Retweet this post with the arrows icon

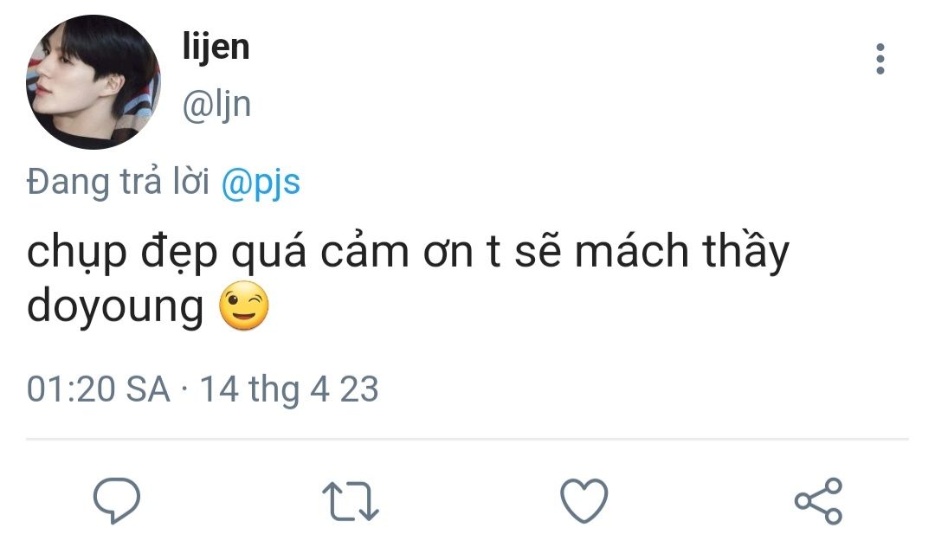(x=350, y=501)
